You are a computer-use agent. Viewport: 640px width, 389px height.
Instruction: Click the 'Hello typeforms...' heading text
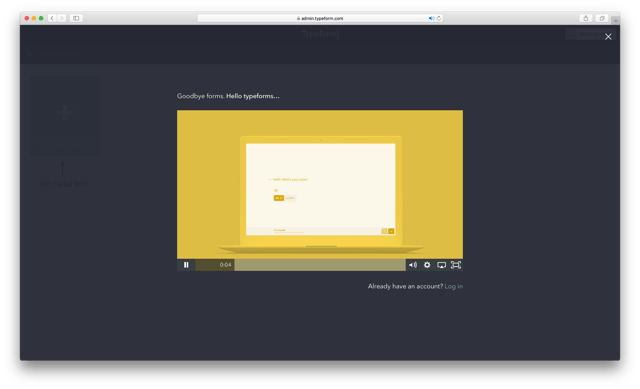point(253,96)
